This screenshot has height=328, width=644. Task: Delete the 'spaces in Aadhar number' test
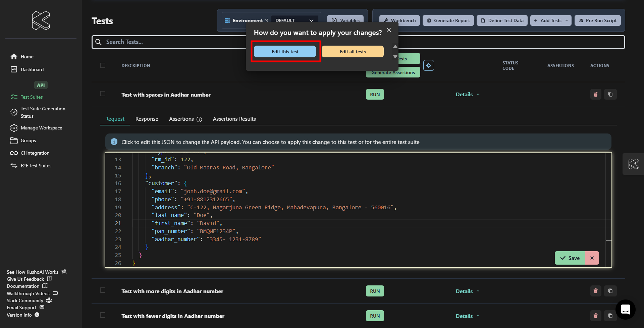pyautogui.click(x=596, y=95)
